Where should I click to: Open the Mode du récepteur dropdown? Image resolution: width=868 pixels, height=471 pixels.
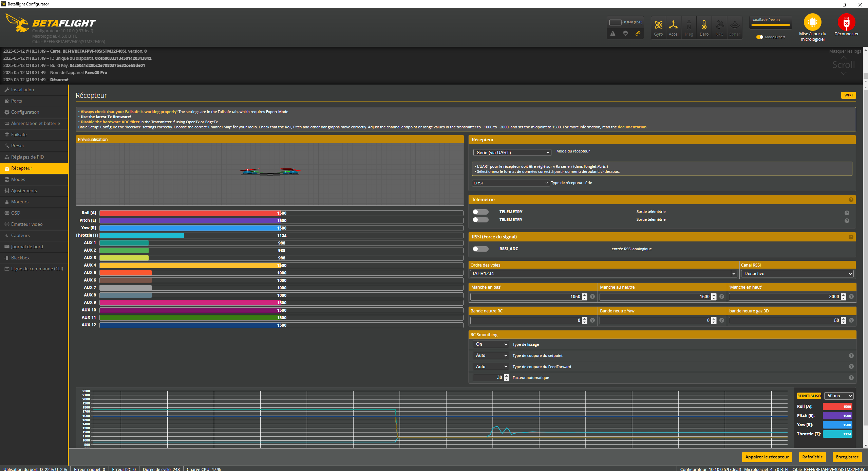512,152
